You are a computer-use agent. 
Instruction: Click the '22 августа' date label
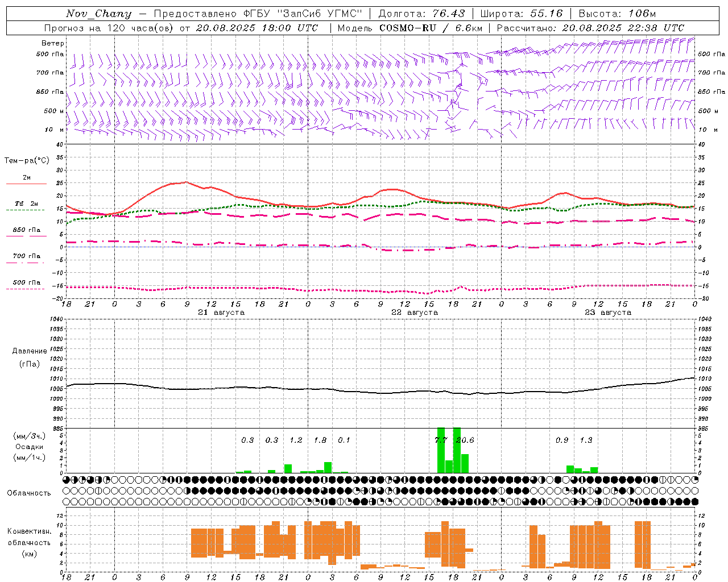coord(415,313)
